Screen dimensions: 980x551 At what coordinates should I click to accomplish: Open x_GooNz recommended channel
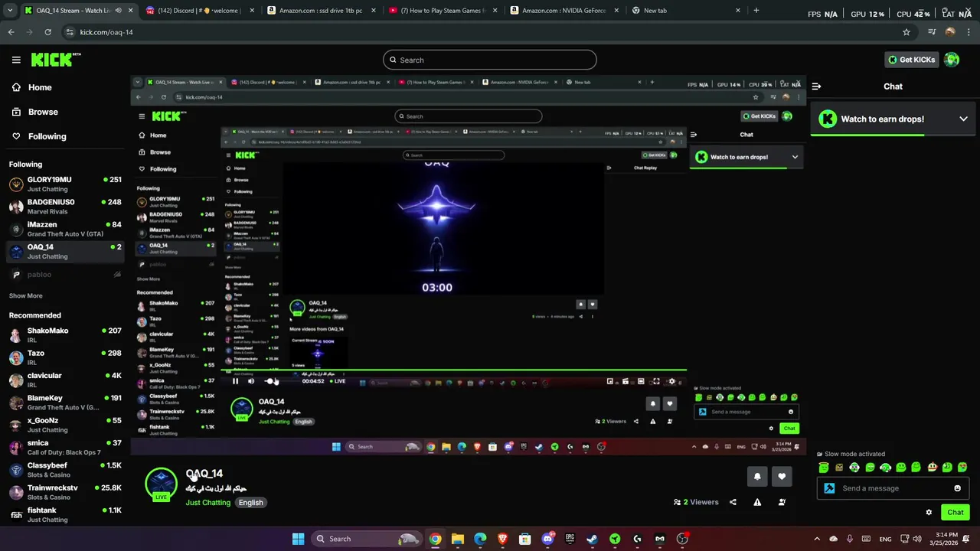(65, 425)
